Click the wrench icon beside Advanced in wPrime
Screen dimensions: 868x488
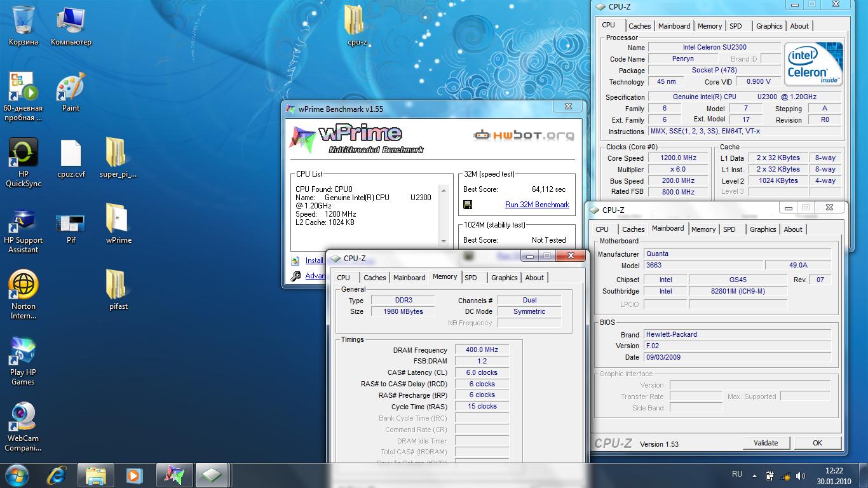[x=295, y=276]
